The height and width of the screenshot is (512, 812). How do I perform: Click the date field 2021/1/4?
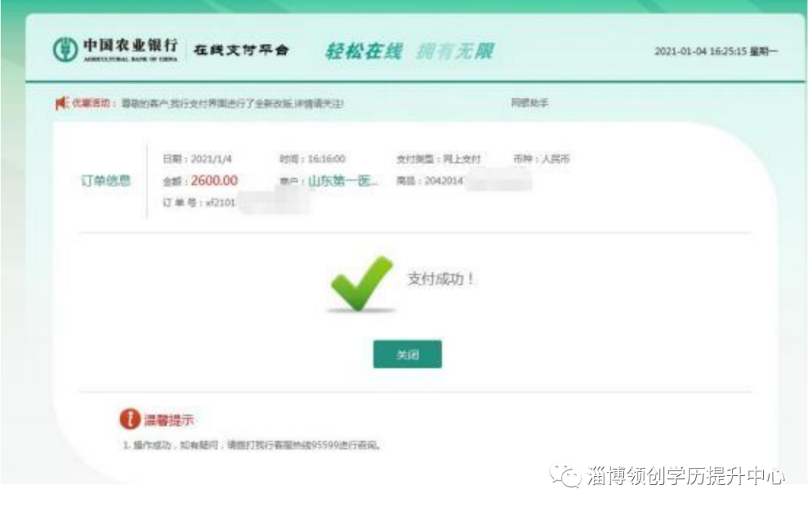pyautogui.click(x=197, y=159)
